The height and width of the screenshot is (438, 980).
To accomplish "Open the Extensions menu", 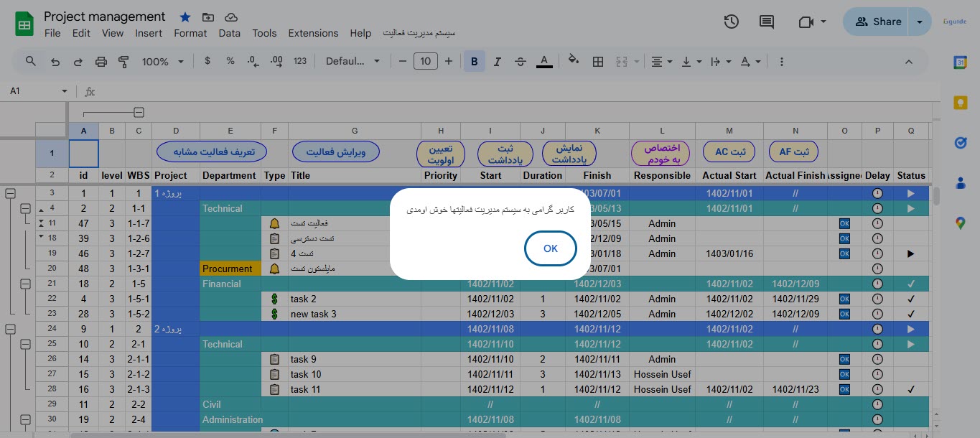I will 313,33.
